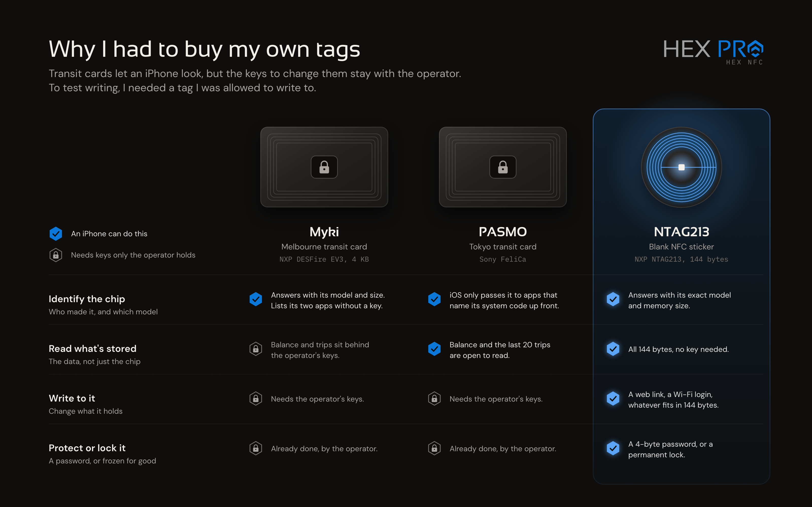The image size is (812, 507).
Task: Click Myki's Identify the chip checkmark
Action: (x=256, y=299)
